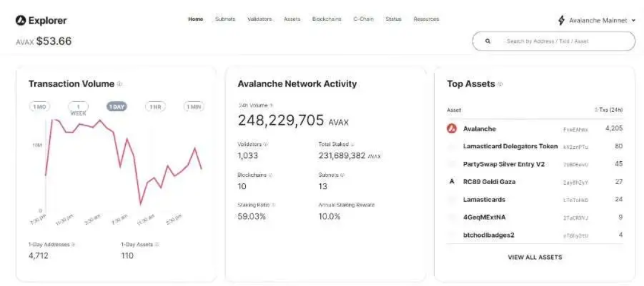
Task: Go to the Home nav item
Action: [196, 19]
